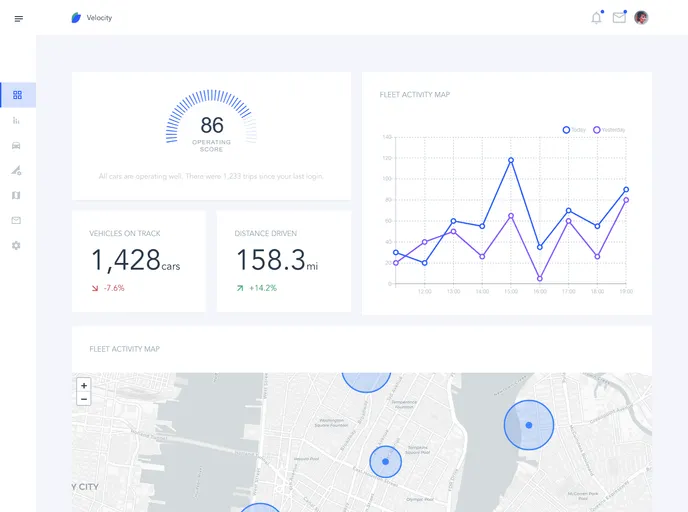
Task: Open the settings gear sidebar icon
Action: pos(16,245)
